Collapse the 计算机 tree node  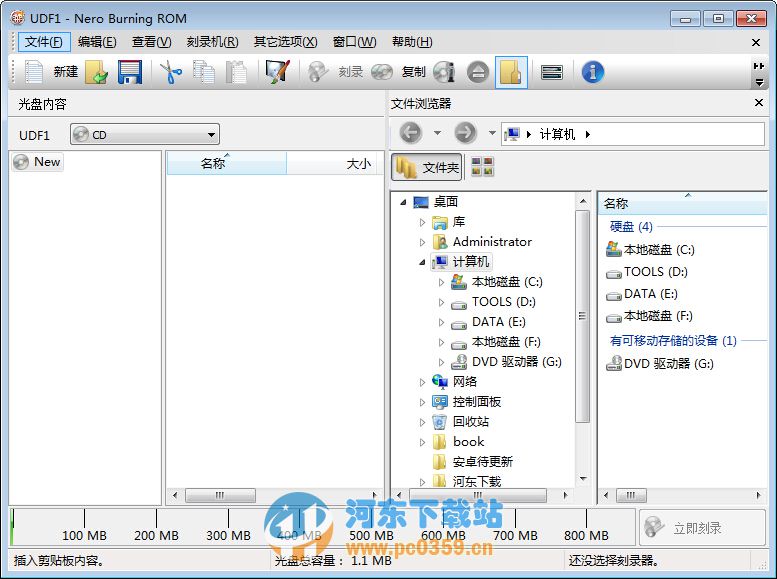[422, 262]
